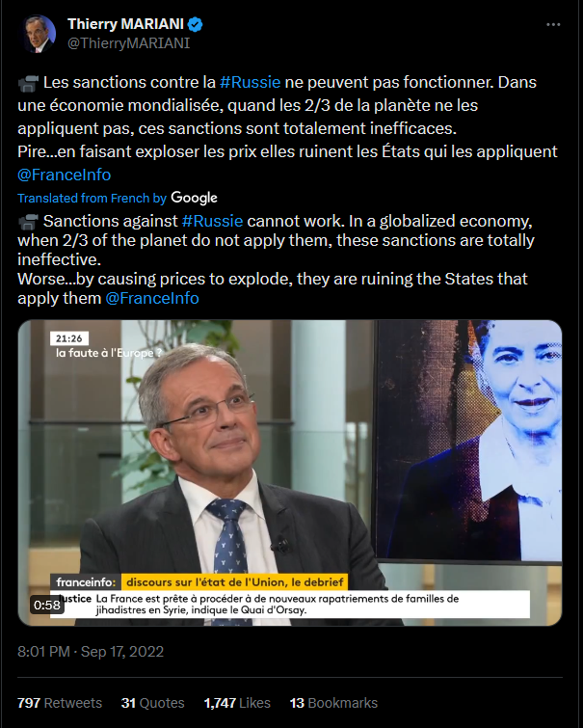Open the @ThierryMARIANI handle

click(128, 43)
